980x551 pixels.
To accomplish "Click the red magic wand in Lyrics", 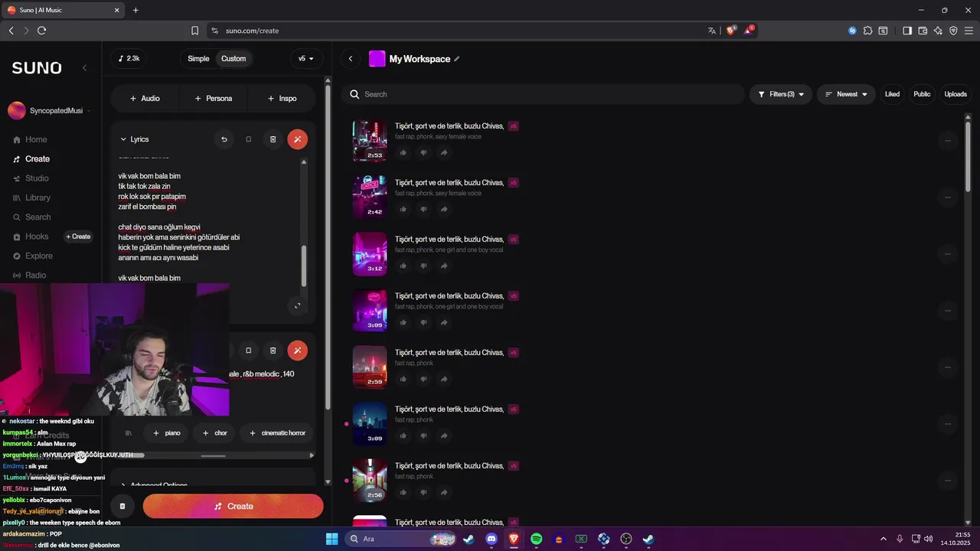I will tap(298, 139).
